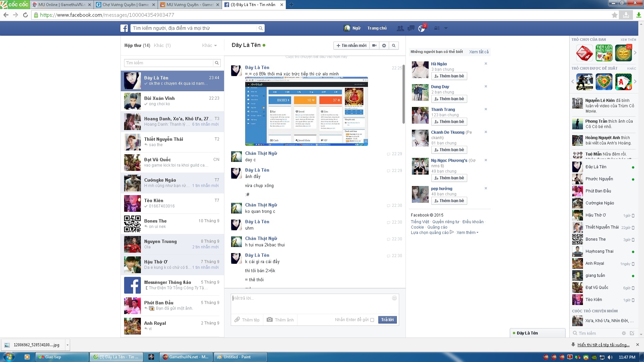Open the shared screenshot image in chat
The height and width of the screenshot is (362, 644).
coord(306,111)
